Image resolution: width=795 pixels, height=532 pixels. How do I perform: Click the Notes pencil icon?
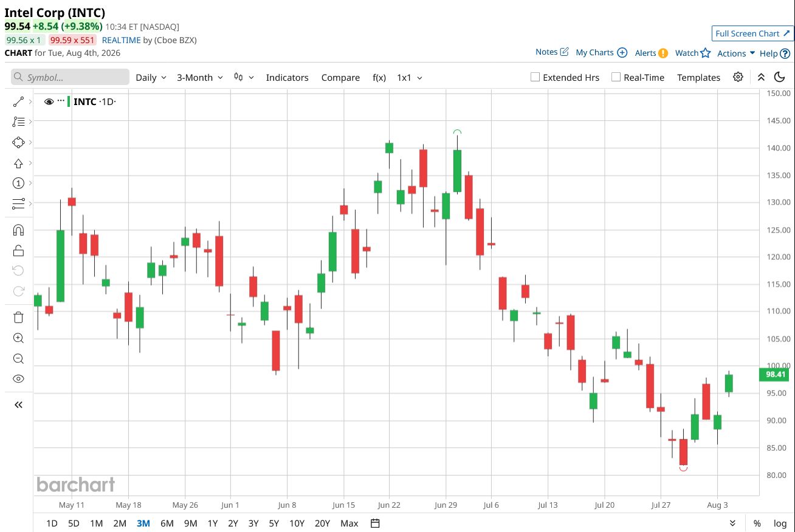564,52
